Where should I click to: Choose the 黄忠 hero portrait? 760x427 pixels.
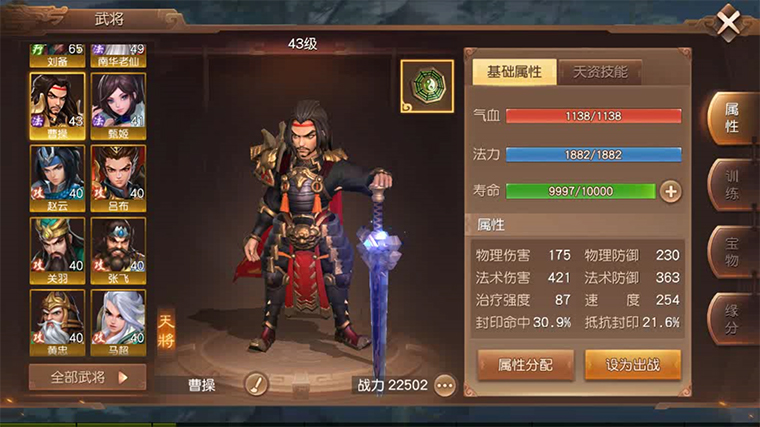click(x=57, y=323)
